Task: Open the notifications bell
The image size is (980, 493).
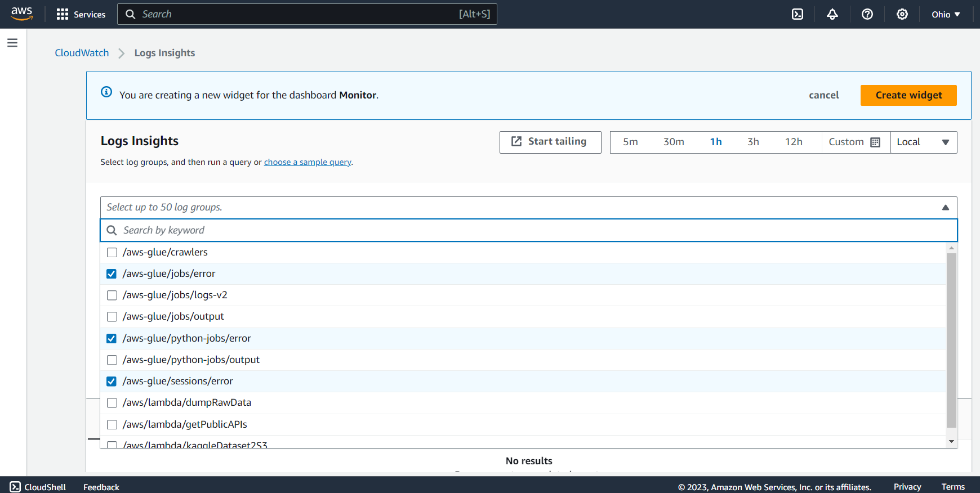Action: click(832, 14)
